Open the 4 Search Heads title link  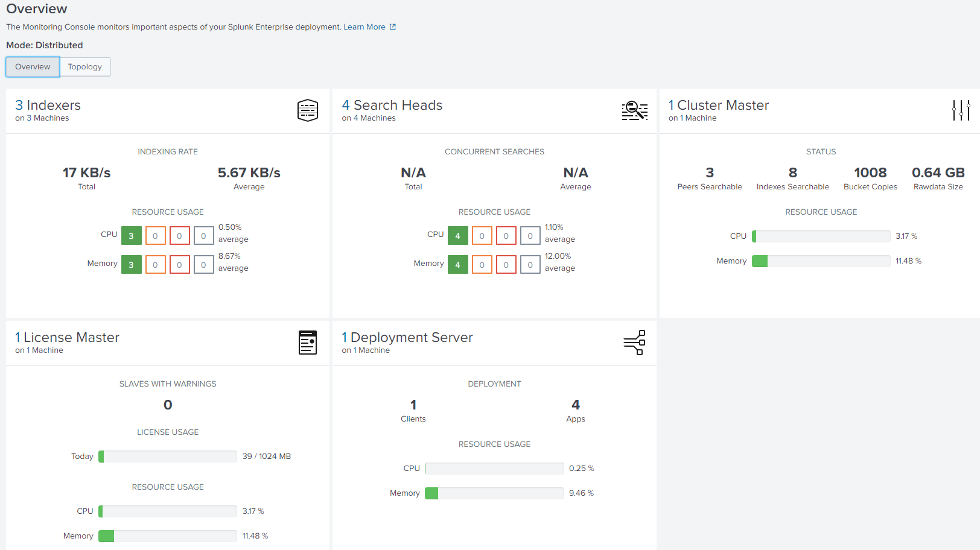tap(392, 106)
